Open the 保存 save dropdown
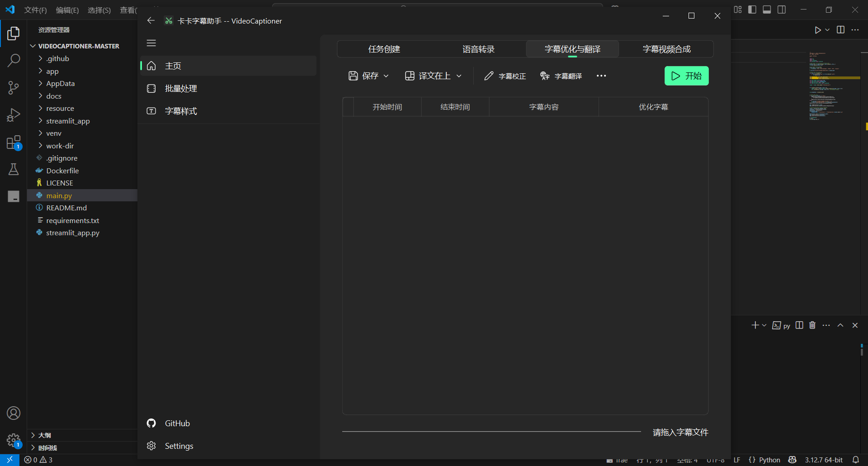The width and height of the screenshot is (868, 466). coord(386,76)
